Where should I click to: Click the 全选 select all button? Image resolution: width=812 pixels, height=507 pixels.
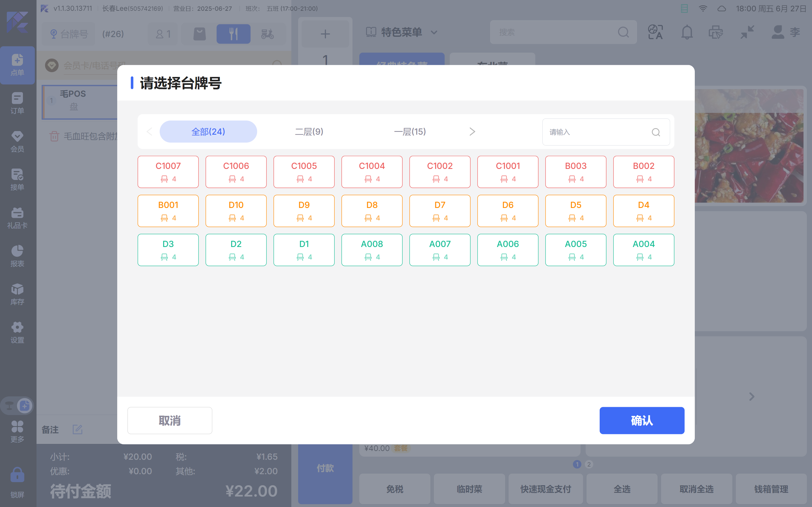(622, 489)
